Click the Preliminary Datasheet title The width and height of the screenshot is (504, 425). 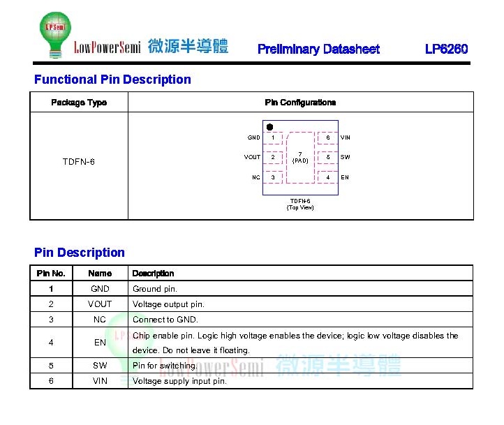pyautogui.click(x=318, y=49)
